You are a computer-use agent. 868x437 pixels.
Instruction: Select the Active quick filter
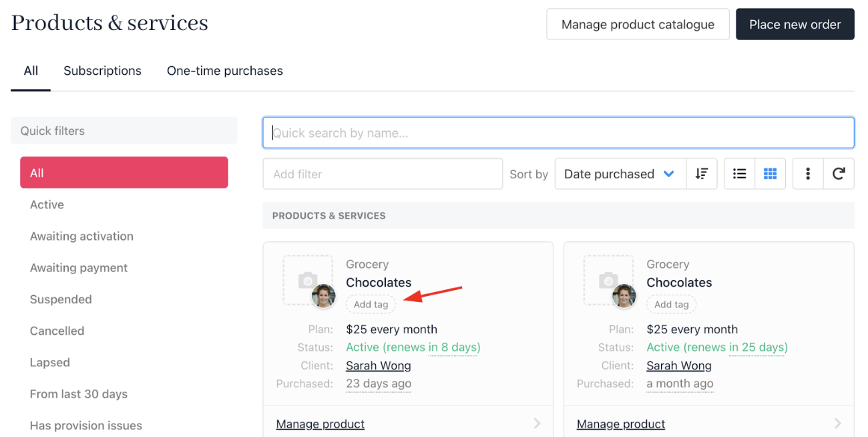(x=47, y=204)
